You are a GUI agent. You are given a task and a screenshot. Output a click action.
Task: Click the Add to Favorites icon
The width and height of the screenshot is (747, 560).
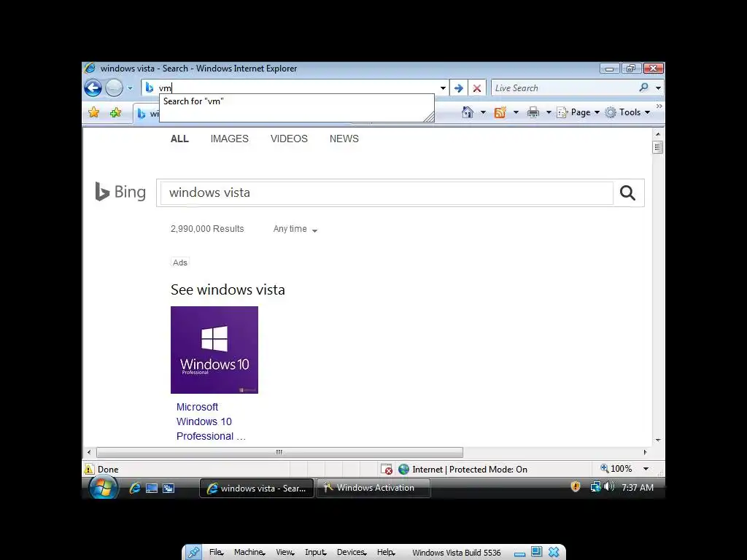click(115, 112)
